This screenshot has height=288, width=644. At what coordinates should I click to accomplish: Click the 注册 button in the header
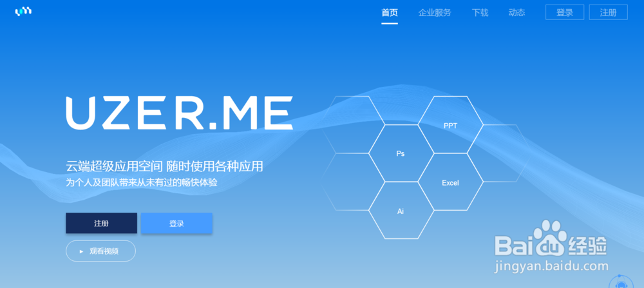(x=609, y=12)
